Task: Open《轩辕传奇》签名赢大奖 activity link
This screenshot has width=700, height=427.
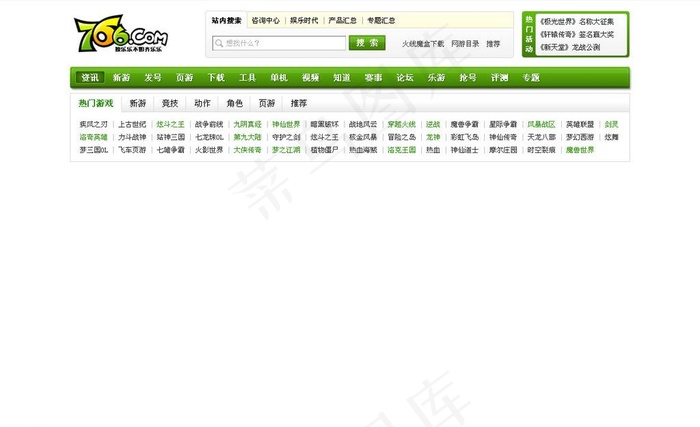Action: tap(576, 34)
